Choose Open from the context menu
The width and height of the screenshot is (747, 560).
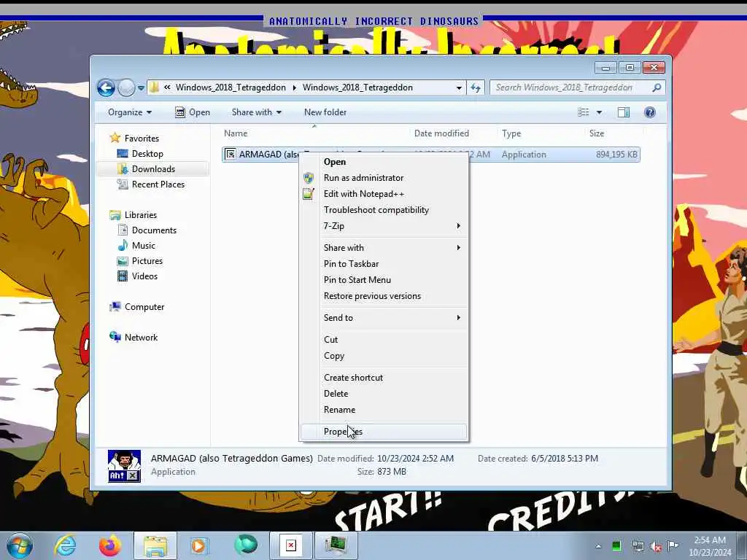pyautogui.click(x=384, y=162)
